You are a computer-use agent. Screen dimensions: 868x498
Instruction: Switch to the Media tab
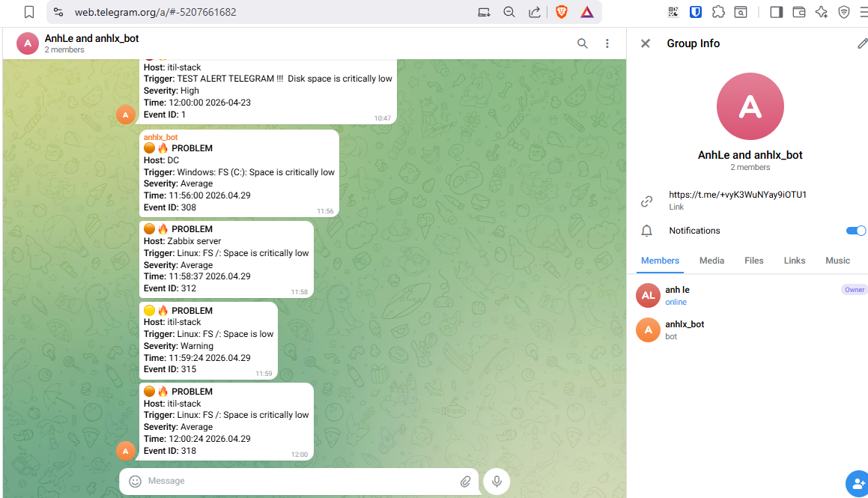point(711,261)
